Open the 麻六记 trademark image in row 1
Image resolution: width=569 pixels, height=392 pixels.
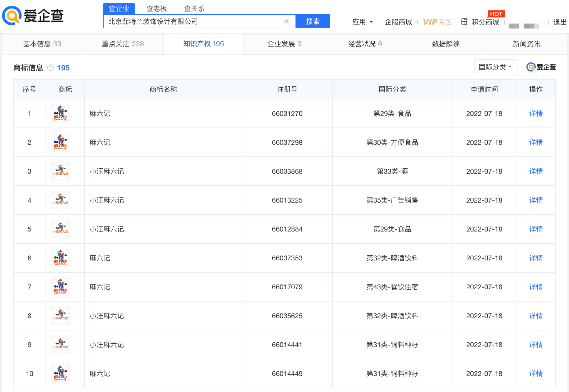pyautogui.click(x=60, y=113)
